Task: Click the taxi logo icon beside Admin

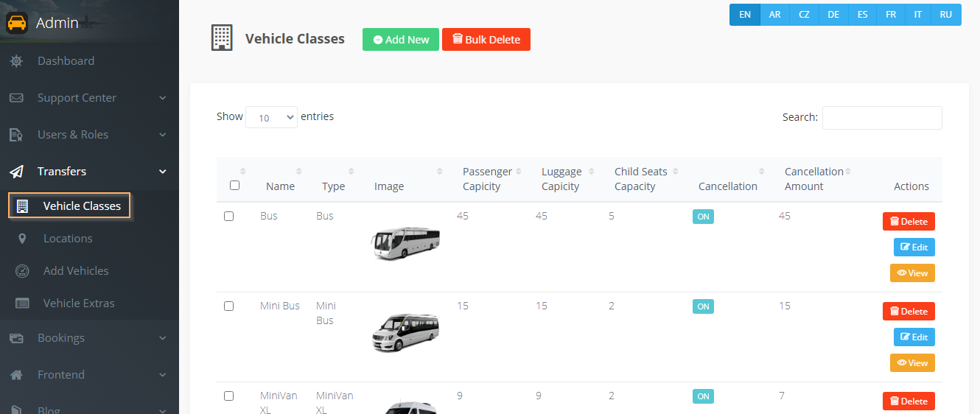Action: [x=17, y=23]
